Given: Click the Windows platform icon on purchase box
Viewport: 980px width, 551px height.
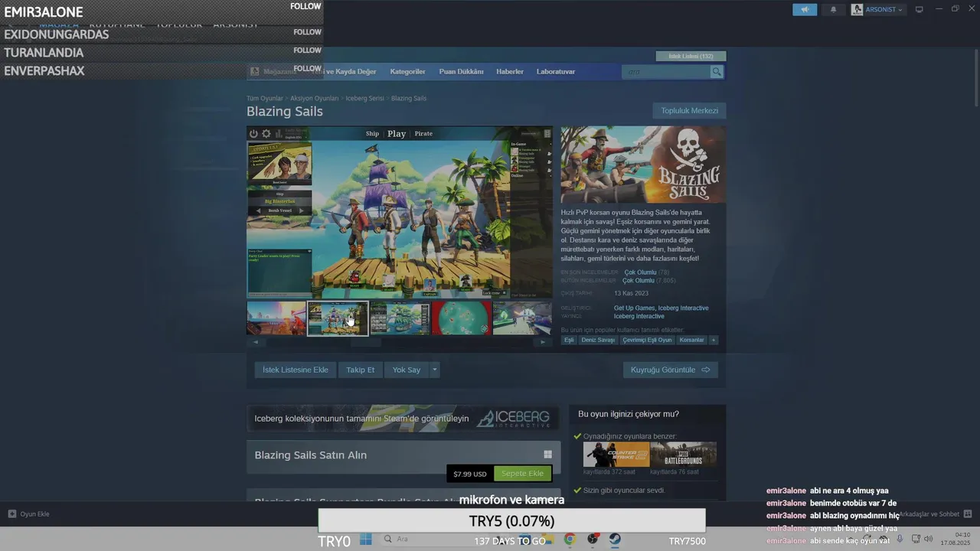Looking at the screenshot, I should (547, 455).
